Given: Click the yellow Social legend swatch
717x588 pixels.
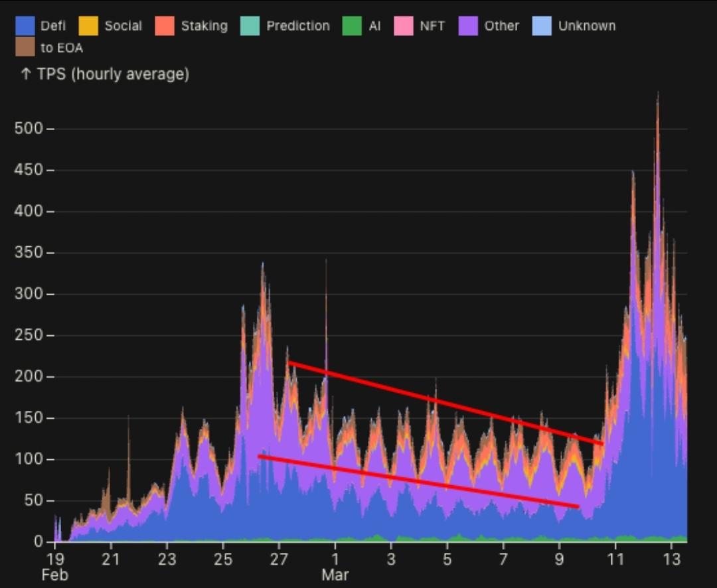Looking at the screenshot, I should (88, 26).
